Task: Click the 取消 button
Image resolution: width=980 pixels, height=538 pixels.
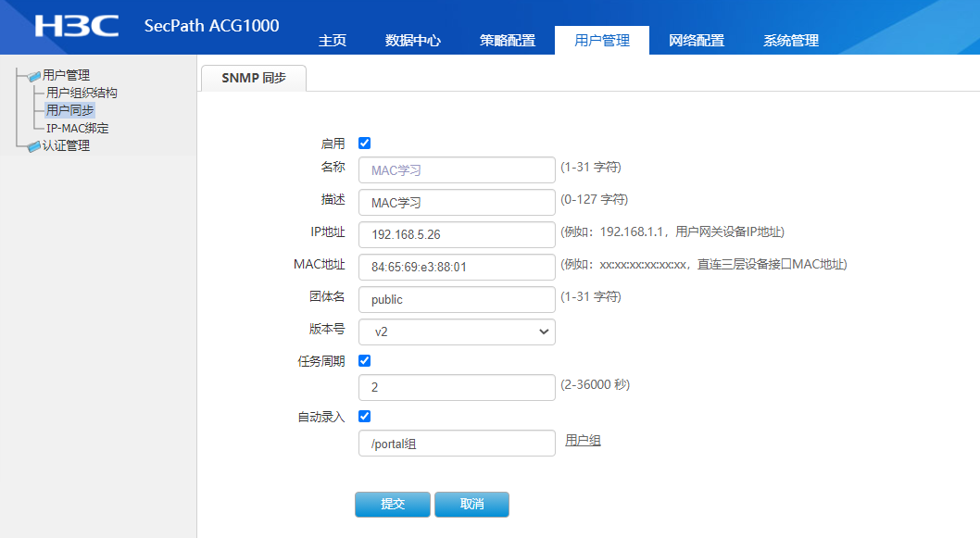Action: 471,505
